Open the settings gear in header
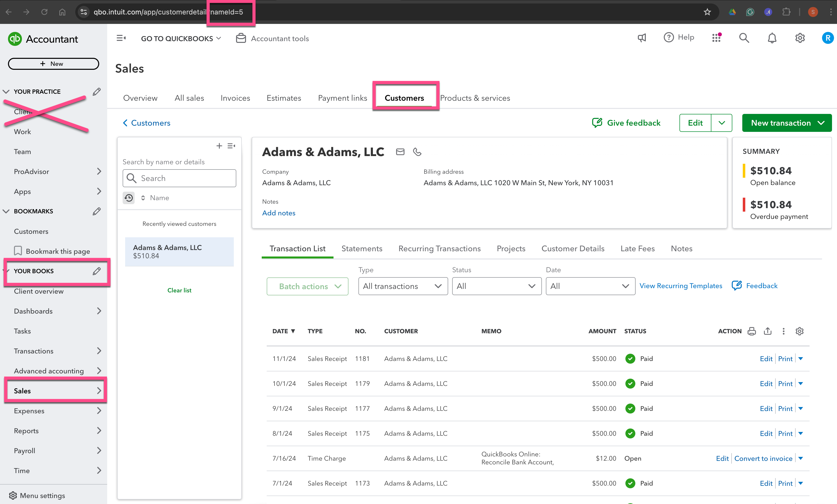 point(800,38)
